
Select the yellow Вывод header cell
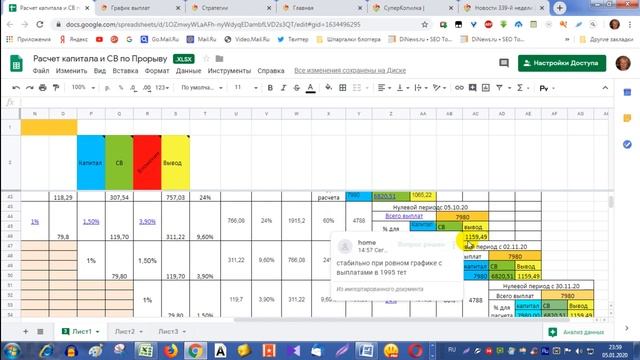coord(176,162)
